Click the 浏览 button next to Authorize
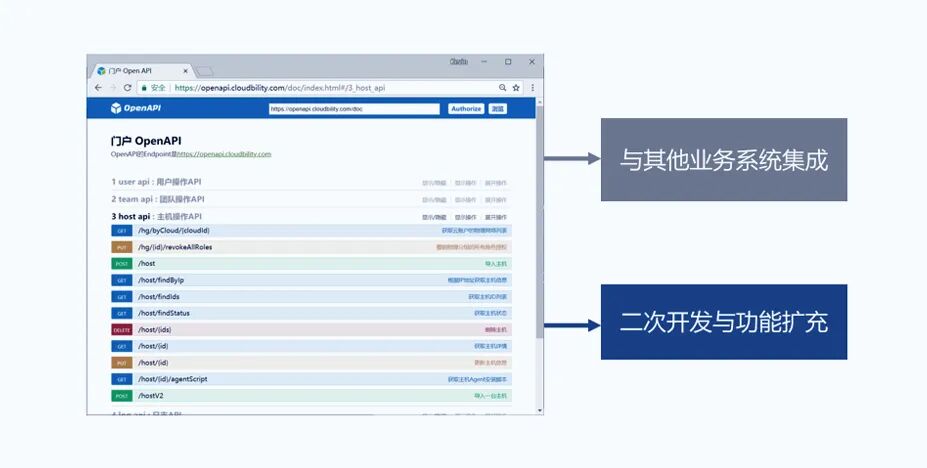The height and width of the screenshot is (468, 927). pyautogui.click(x=498, y=109)
